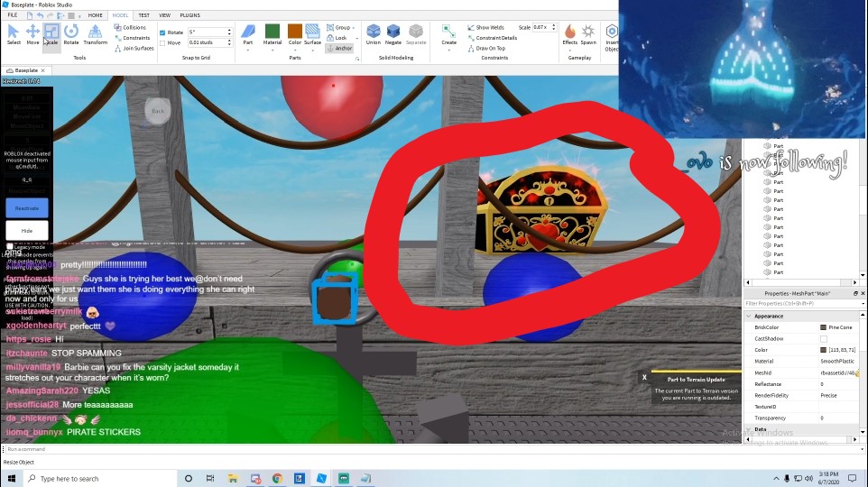This screenshot has width=868, height=487.
Task: Click the Filter Properties search field
Action: click(803, 304)
